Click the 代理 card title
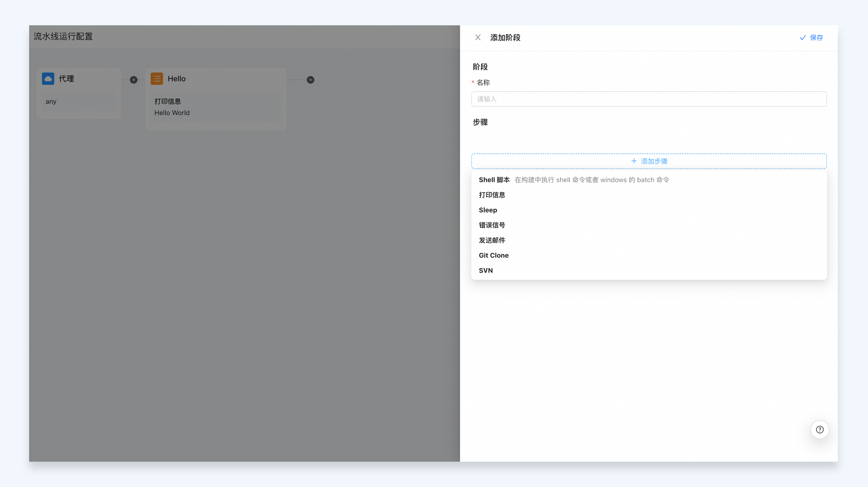 coord(66,79)
